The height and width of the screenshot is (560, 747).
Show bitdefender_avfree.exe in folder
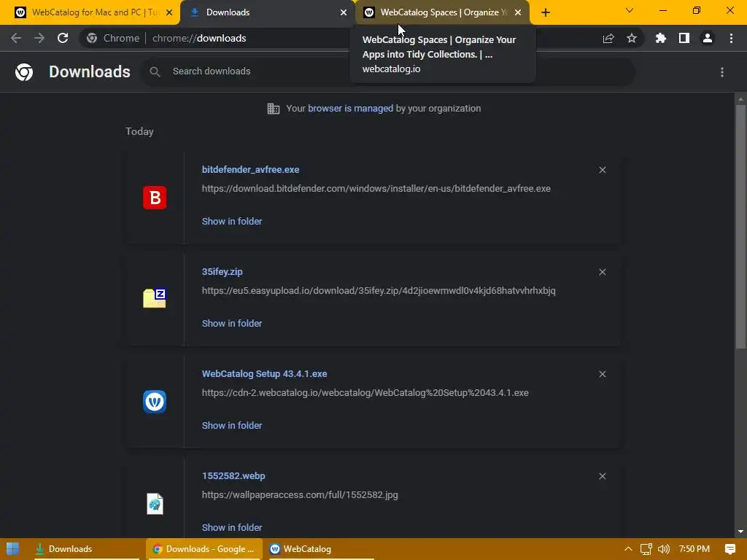232,222
